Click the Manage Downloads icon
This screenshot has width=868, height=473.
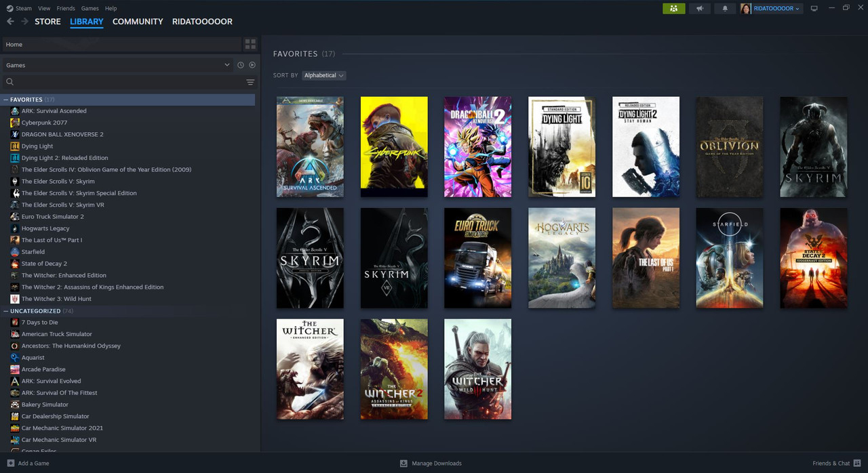[x=403, y=464]
